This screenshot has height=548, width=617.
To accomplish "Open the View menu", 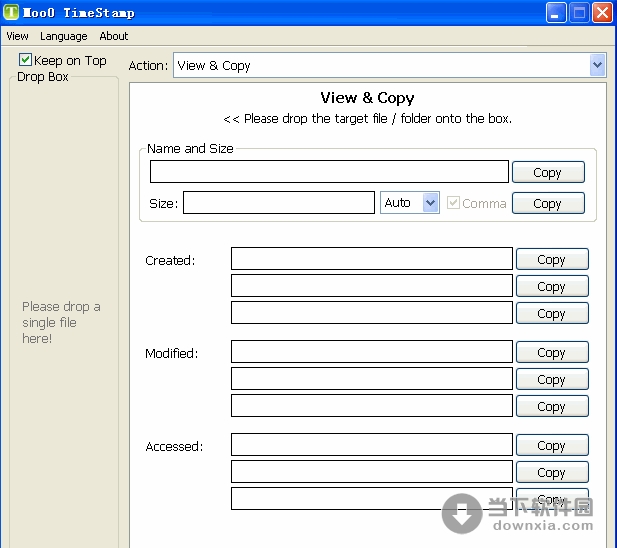I will 17,36.
